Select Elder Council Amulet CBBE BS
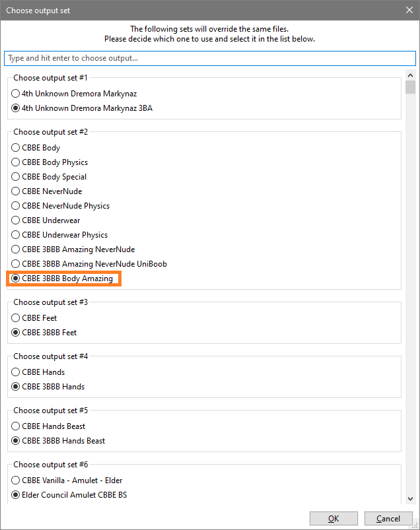The image size is (420, 530). point(69,495)
